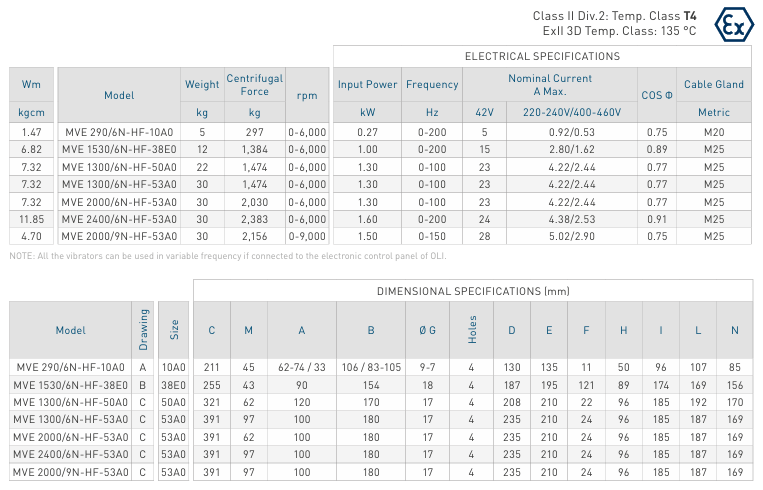Screen dimensions: 763x490
Task: Click the Ø G column header
Action: [427, 330]
